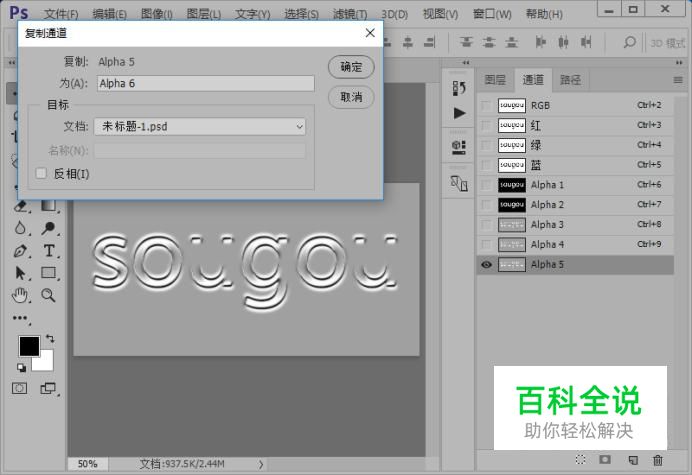Change screen mode icon

click(x=48, y=388)
